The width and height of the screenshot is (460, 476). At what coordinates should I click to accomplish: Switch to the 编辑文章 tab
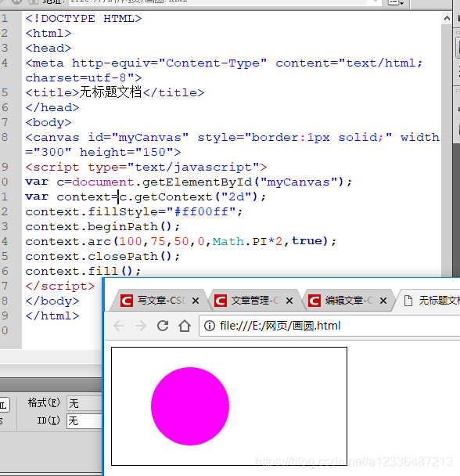click(x=347, y=301)
